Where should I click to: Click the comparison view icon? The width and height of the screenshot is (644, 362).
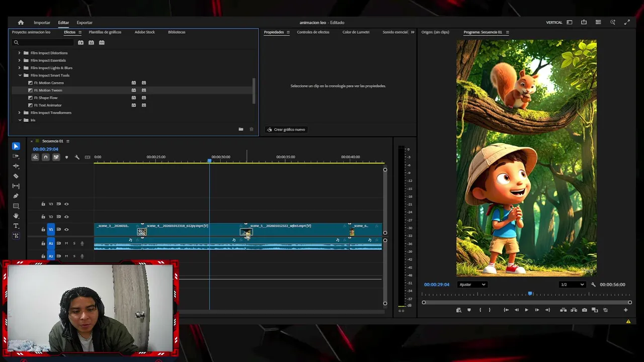[595, 310]
